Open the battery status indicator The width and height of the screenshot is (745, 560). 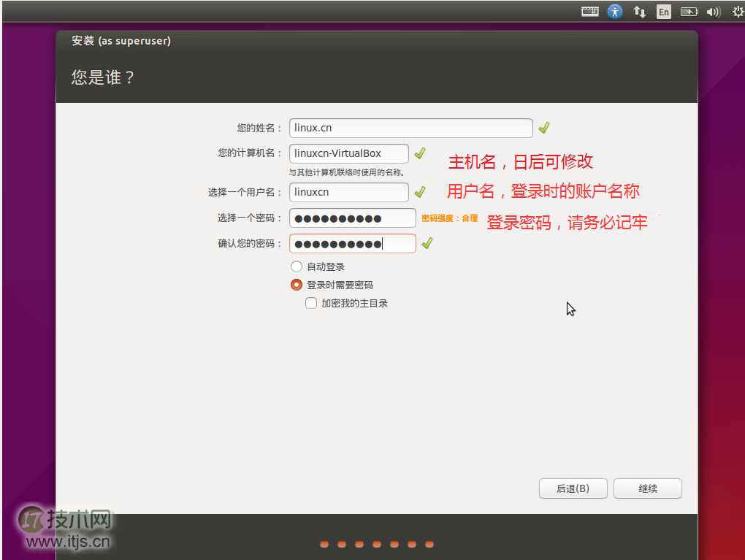[689, 12]
